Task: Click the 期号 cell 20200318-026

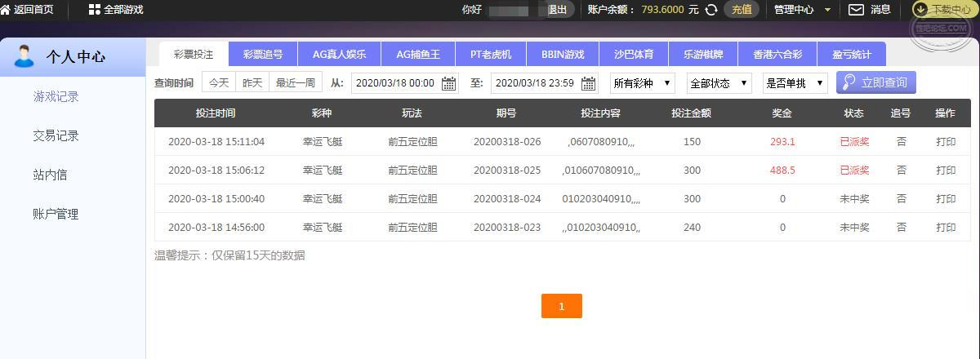Action: coord(507,141)
